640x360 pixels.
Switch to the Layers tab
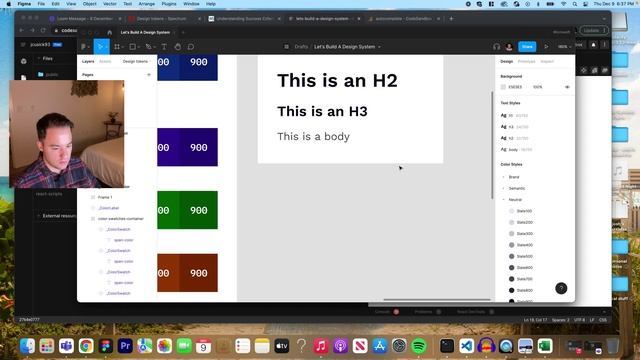pyautogui.click(x=88, y=61)
